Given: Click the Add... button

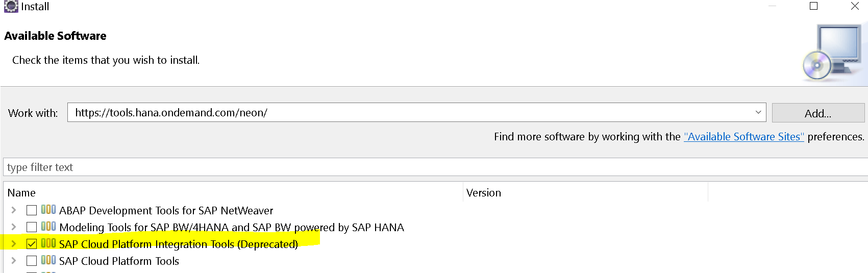Looking at the screenshot, I should click(x=818, y=113).
